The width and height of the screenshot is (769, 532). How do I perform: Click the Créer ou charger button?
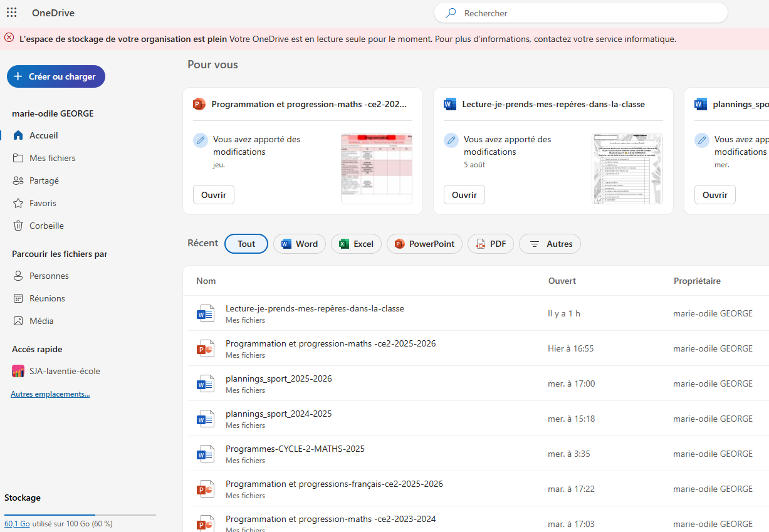tap(56, 76)
